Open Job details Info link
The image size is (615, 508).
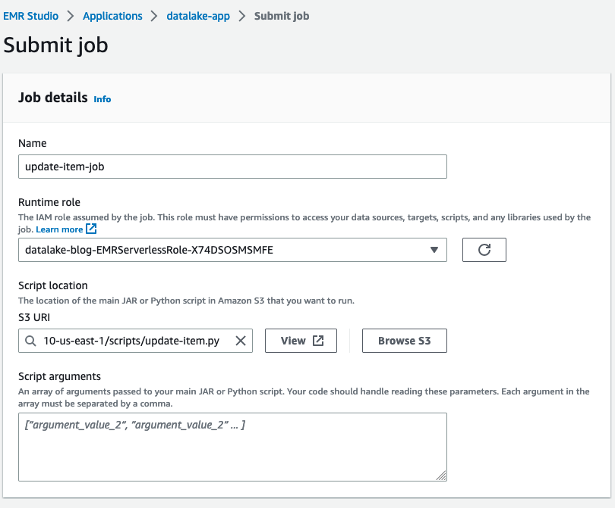tap(102, 99)
